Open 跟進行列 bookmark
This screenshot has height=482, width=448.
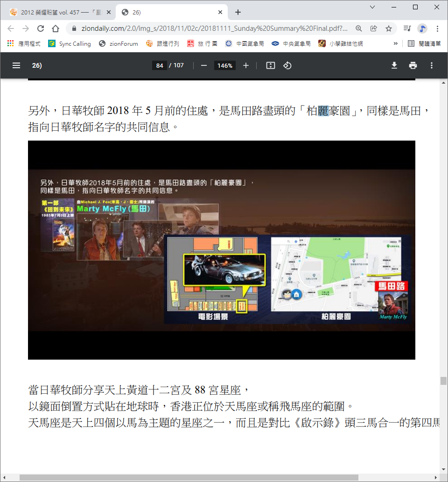[x=163, y=43]
